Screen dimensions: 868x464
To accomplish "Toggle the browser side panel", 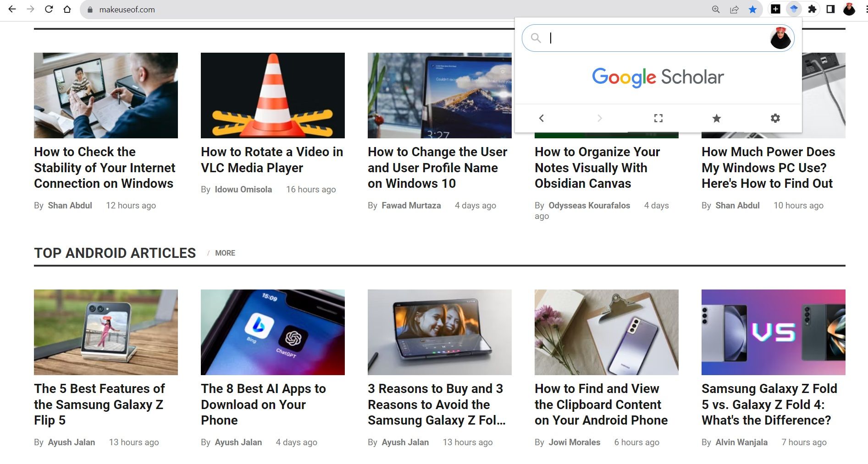I will 830,9.
